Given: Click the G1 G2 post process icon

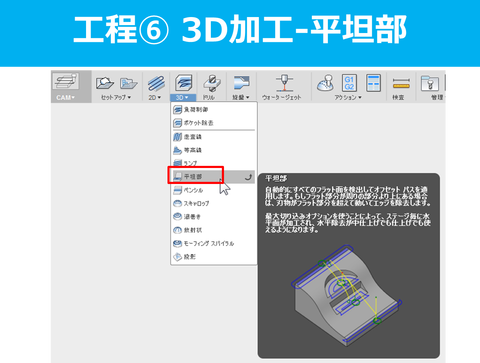Looking at the screenshot, I should (x=349, y=83).
